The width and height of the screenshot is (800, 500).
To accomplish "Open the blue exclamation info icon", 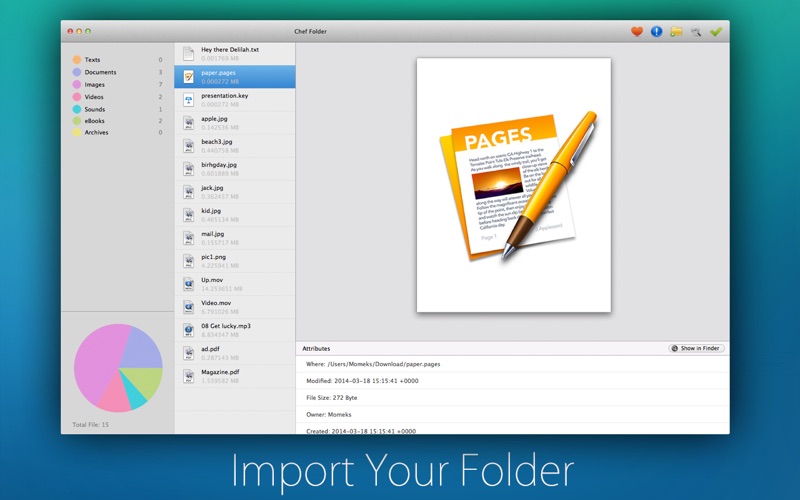I will pos(657,32).
